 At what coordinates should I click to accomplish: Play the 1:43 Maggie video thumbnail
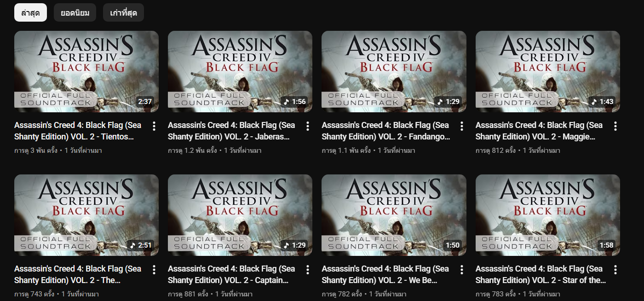pos(548,71)
